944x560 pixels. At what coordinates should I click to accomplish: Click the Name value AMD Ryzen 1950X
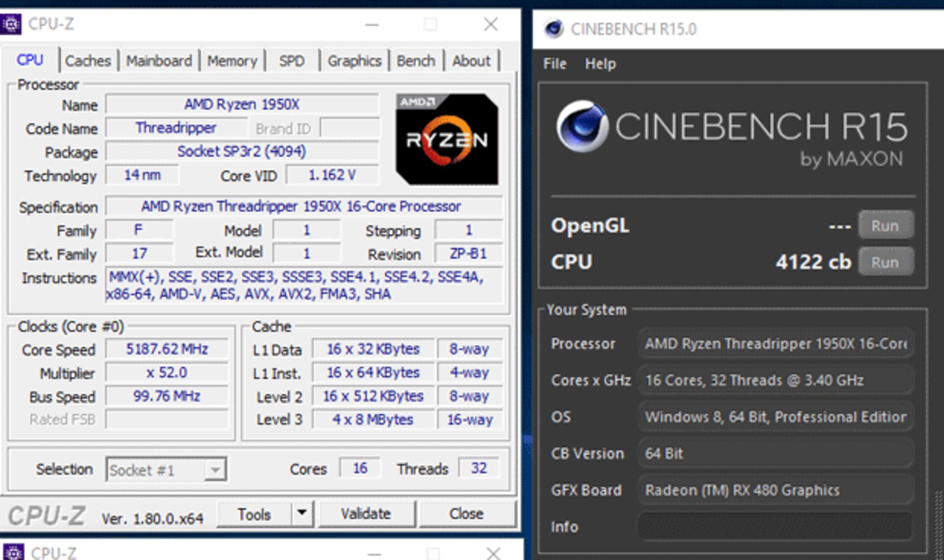242,104
